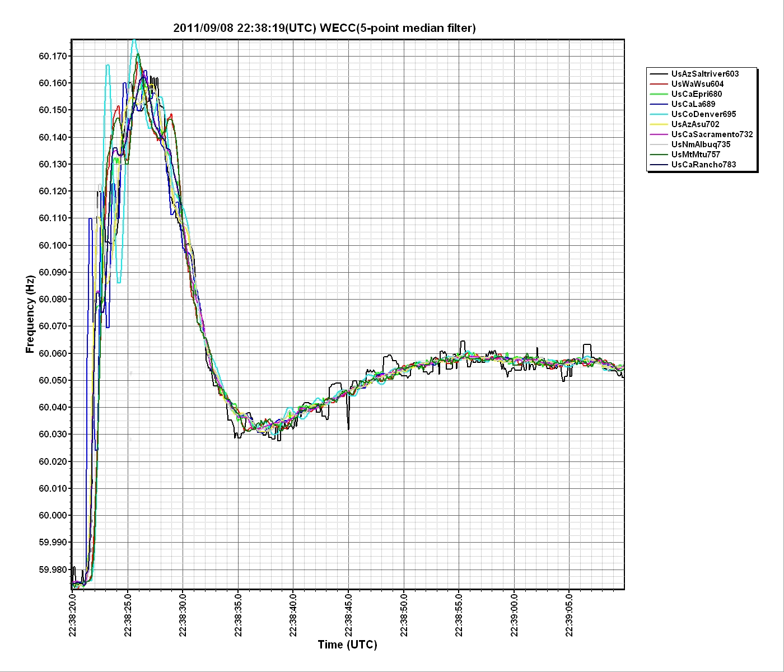Click the UsAzSaltriver603 legend entry label
The width and height of the screenshot is (784, 672).
pyautogui.click(x=704, y=74)
